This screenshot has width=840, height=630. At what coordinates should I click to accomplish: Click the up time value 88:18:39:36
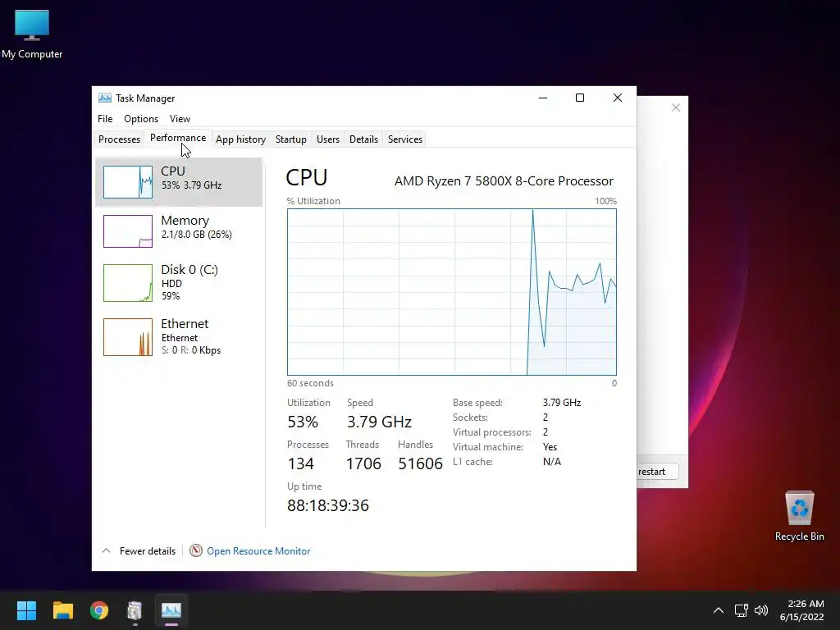[328, 505]
